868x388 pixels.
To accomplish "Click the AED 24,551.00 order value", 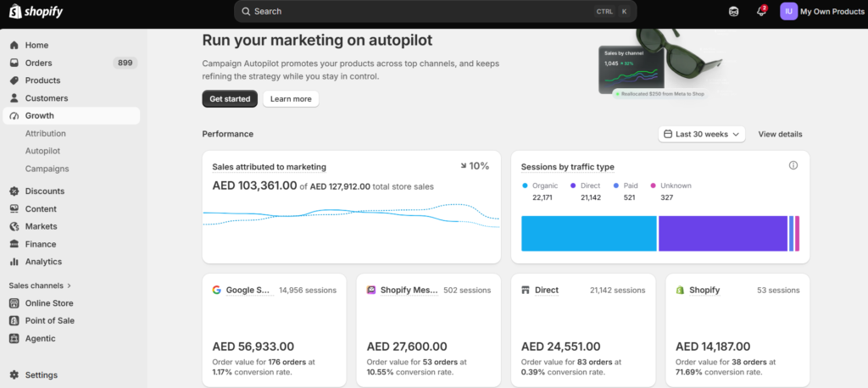I will 561,346.
